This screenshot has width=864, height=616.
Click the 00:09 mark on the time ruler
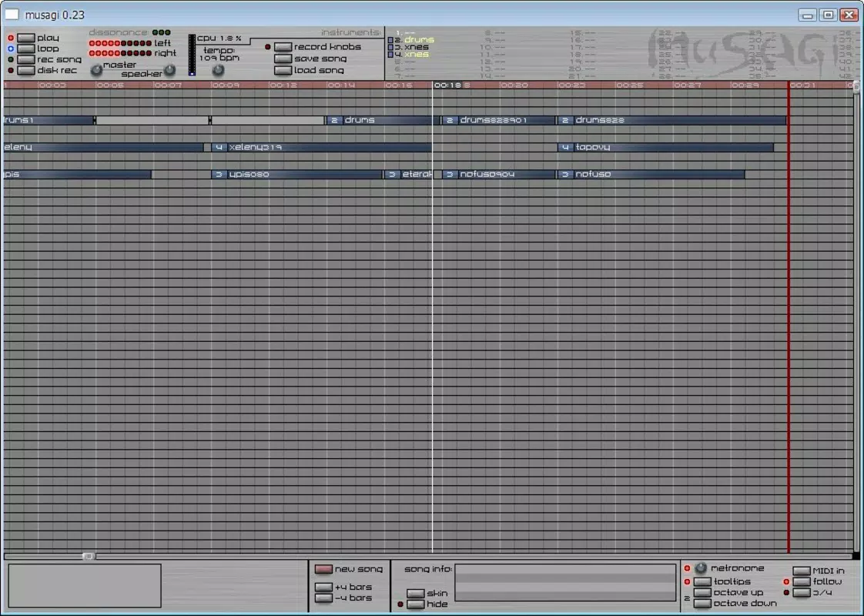[x=226, y=85]
